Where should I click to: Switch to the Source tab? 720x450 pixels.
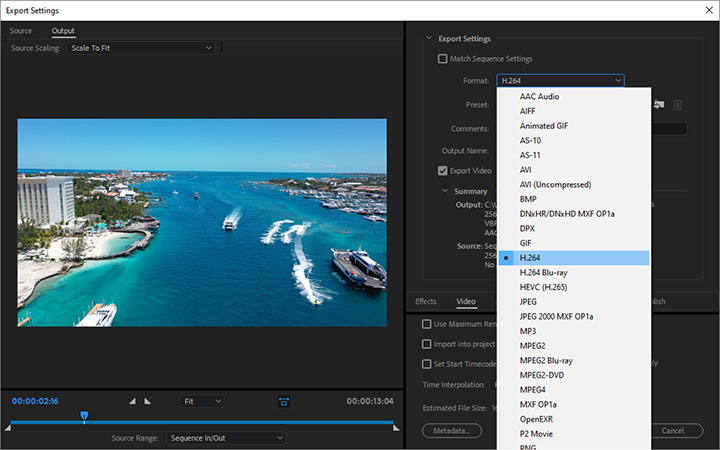click(21, 31)
